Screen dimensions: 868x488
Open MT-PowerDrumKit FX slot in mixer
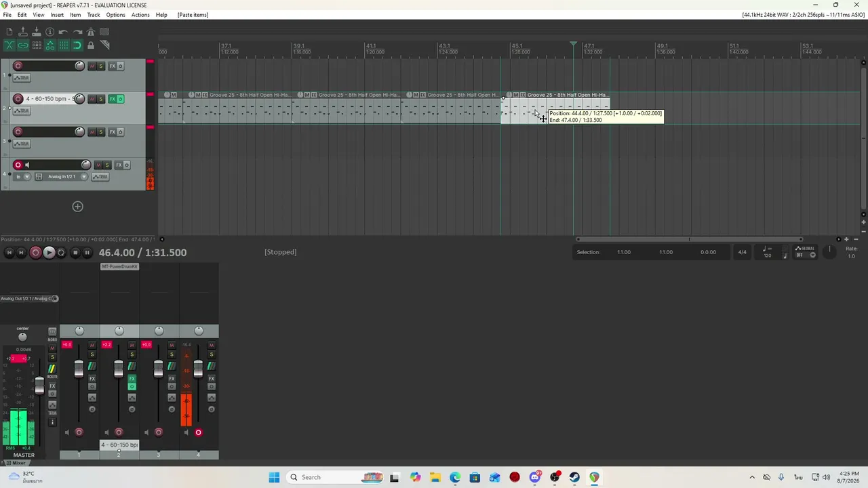(x=119, y=266)
